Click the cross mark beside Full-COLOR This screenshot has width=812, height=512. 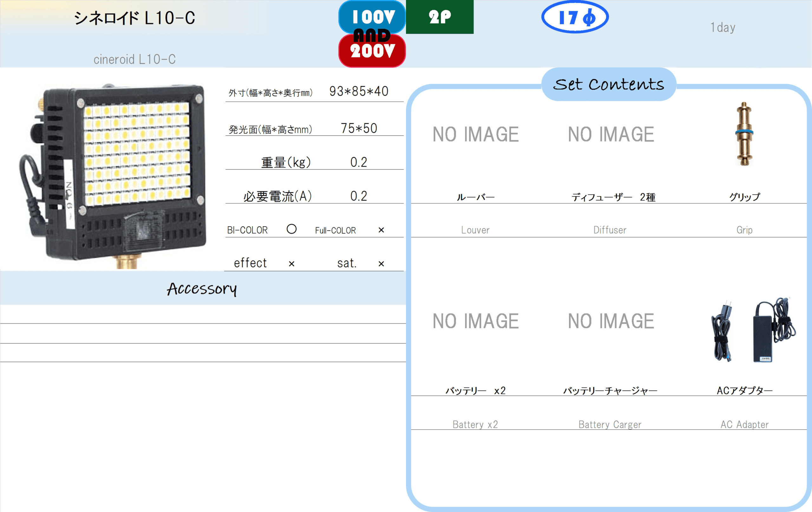point(381,230)
